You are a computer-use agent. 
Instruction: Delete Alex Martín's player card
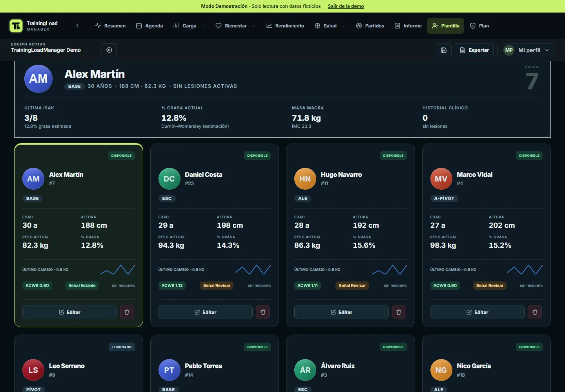coord(127,312)
